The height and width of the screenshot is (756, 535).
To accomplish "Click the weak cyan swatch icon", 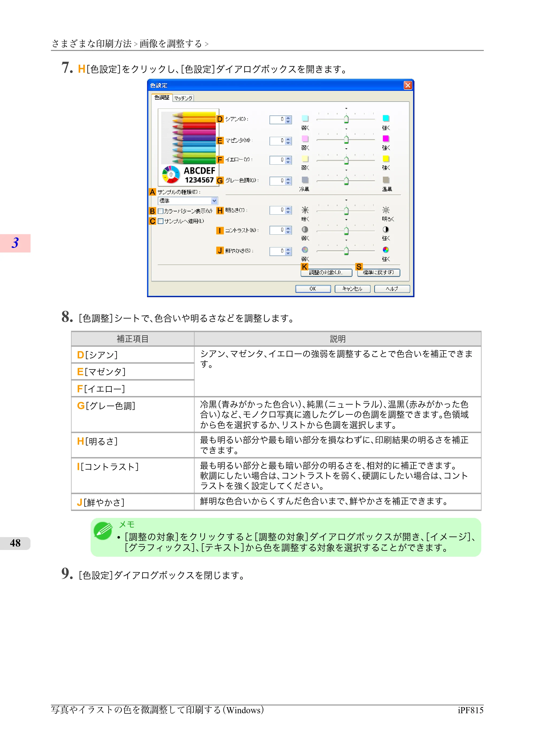I will pos(305,119).
